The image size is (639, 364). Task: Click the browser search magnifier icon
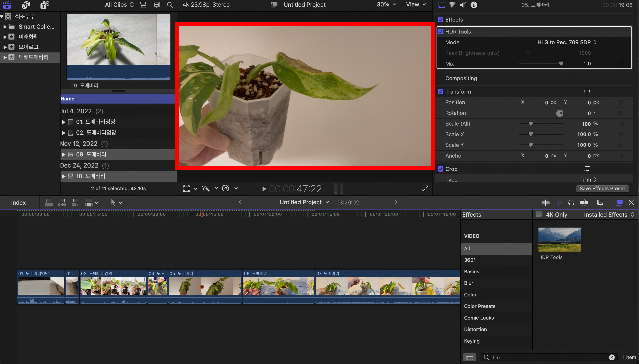coord(170,5)
